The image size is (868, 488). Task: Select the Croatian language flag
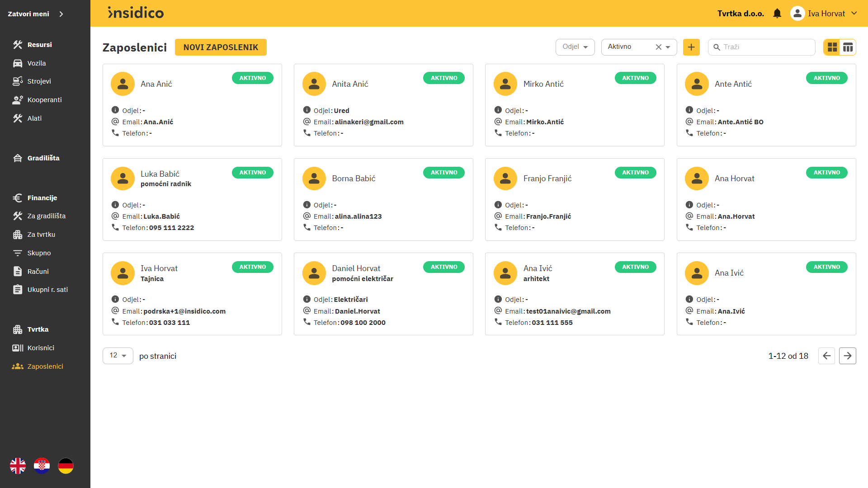point(42,465)
